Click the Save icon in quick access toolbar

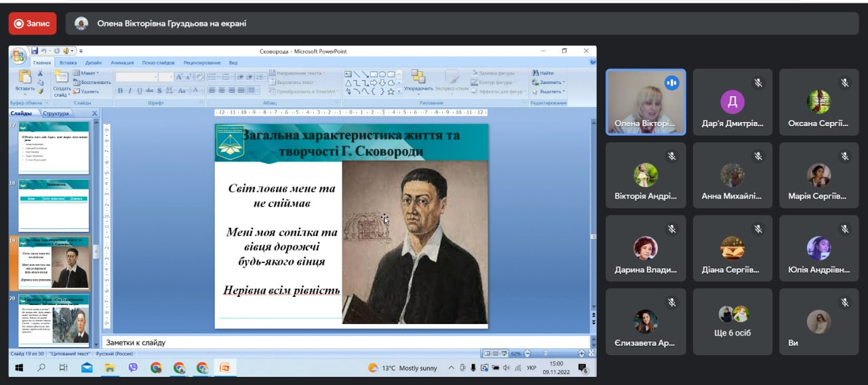(33, 51)
